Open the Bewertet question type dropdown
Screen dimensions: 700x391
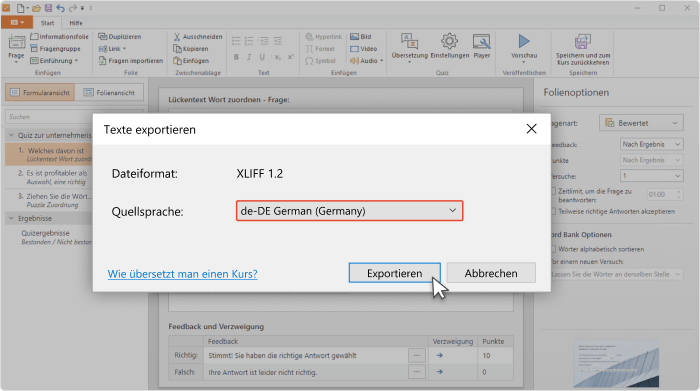pos(641,123)
